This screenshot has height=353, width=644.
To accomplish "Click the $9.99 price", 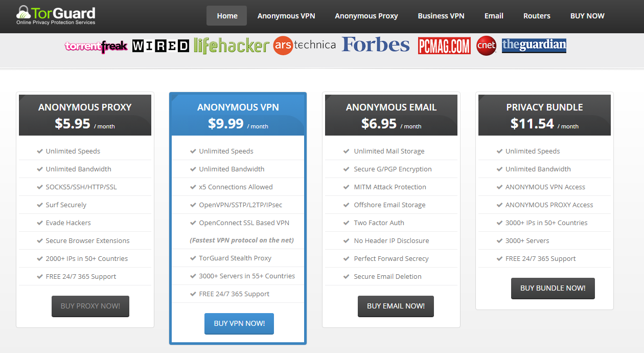I will (226, 123).
